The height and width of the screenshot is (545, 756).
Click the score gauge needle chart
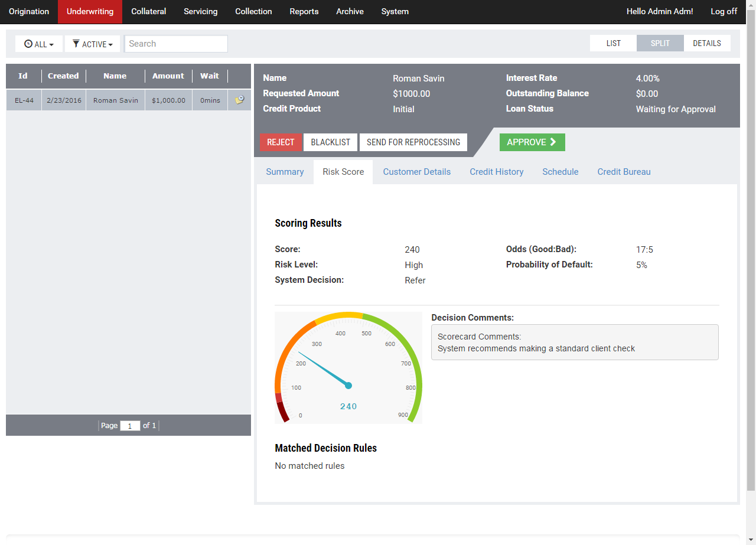coord(348,368)
